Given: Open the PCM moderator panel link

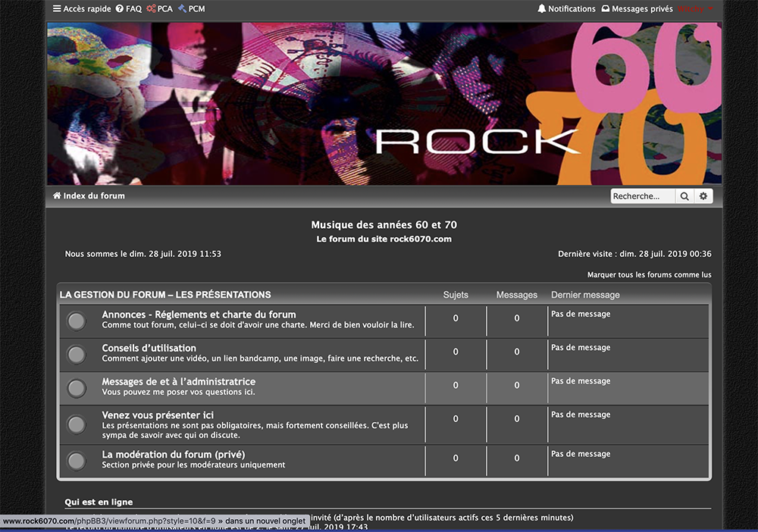Looking at the screenshot, I should (192, 8).
